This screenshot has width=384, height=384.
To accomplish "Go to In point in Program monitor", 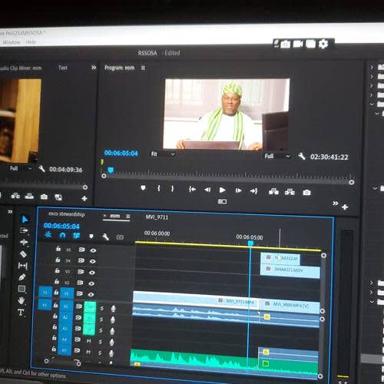I will tap(192, 189).
